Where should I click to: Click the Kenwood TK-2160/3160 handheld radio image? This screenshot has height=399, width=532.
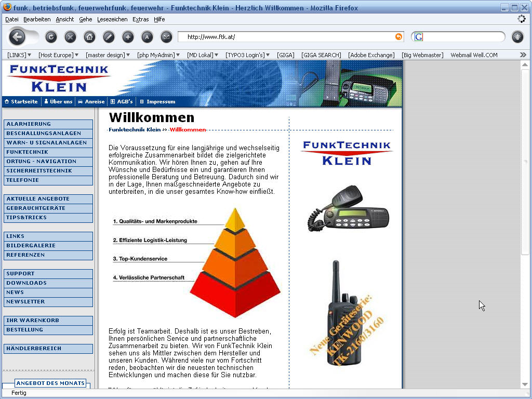(x=347, y=314)
